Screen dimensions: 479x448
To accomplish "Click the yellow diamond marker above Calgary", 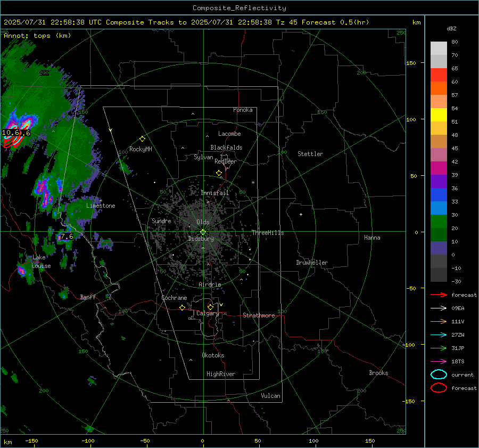I will point(210,307).
